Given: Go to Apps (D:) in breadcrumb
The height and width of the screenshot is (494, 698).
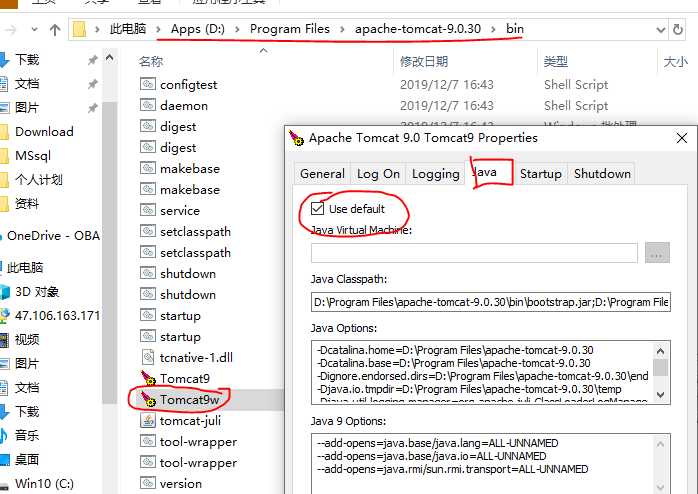Looking at the screenshot, I should tap(198, 29).
